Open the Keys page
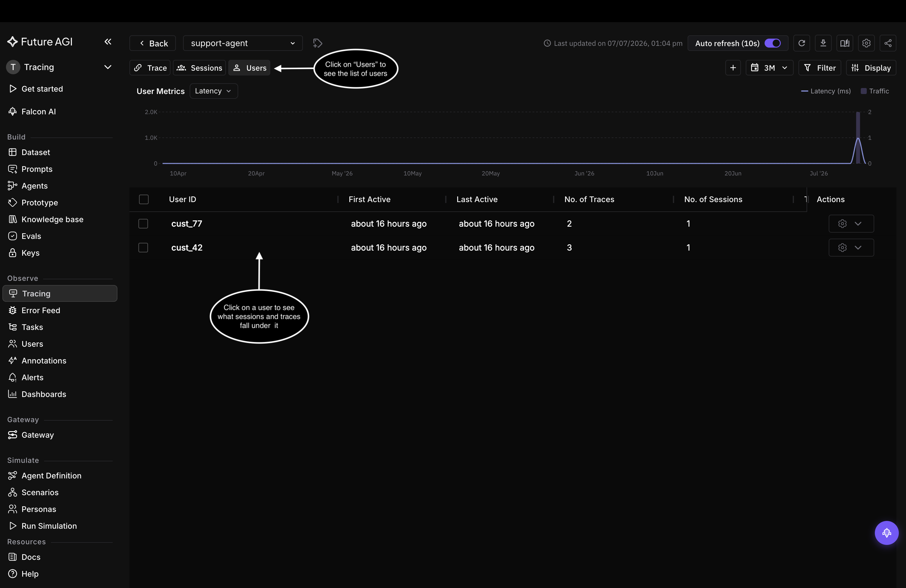 [x=31, y=253]
